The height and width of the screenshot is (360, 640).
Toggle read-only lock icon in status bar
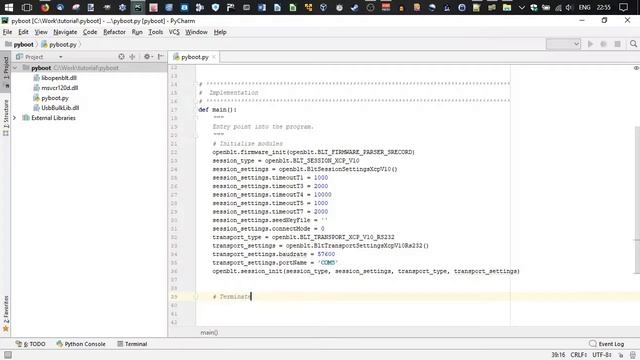tap(620, 355)
